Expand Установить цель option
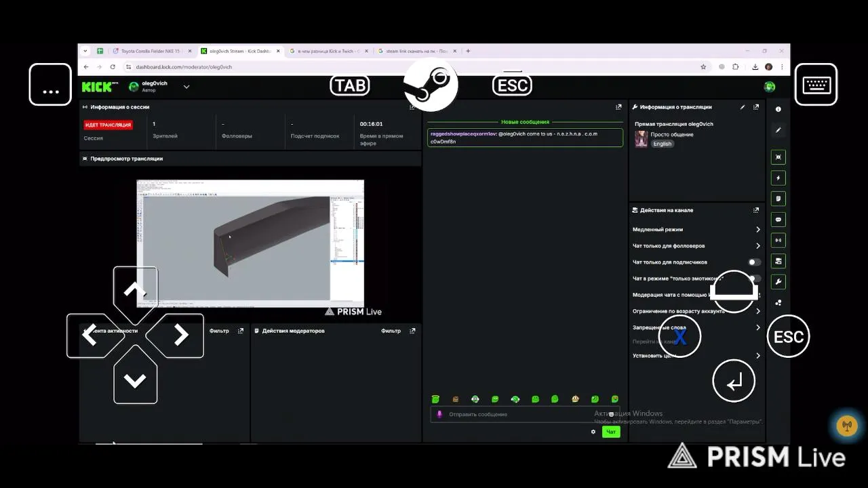Image resolution: width=868 pixels, height=488 pixels. point(696,356)
